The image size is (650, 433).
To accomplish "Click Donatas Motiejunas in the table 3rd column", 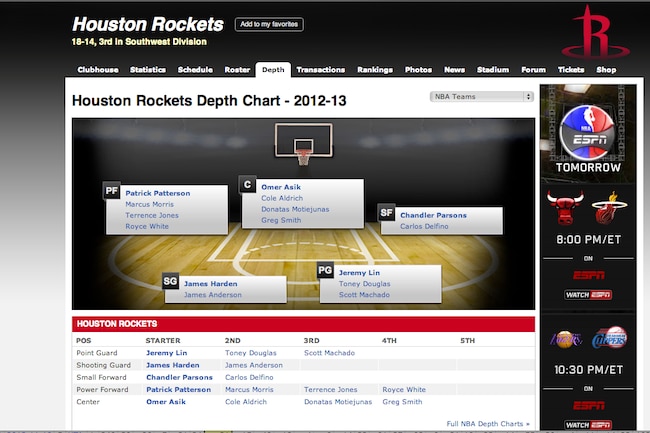I will [x=338, y=402].
